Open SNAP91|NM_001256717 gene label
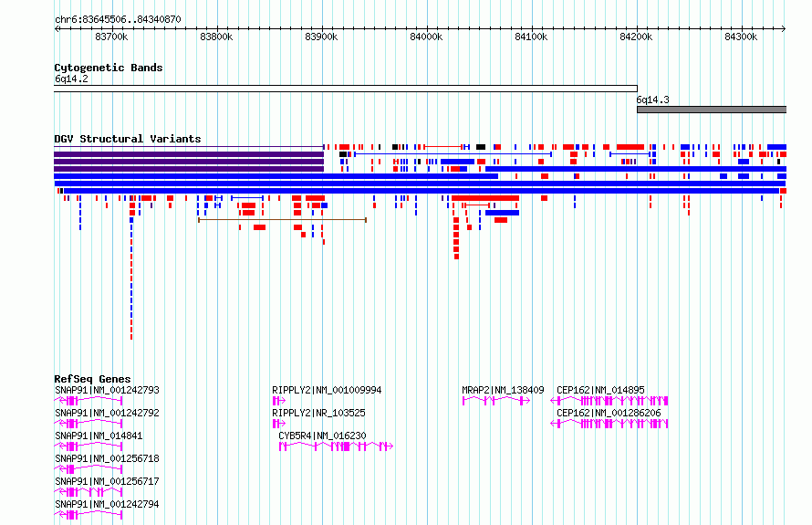The height and width of the screenshot is (525, 812). coord(107,481)
